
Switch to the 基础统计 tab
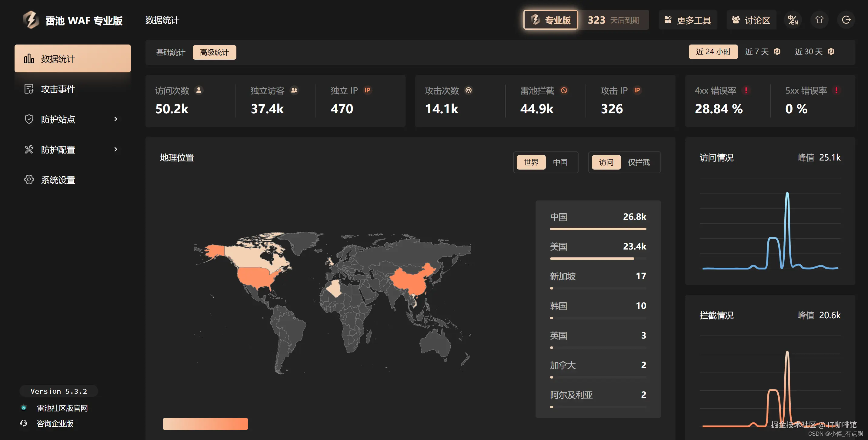coord(171,52)
